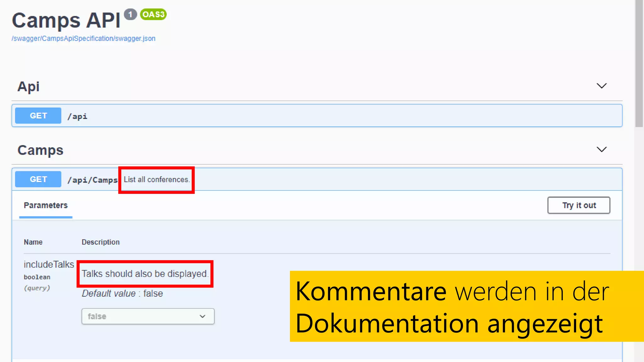Click the 'Default value : false' text

click(x=122, y=293)
